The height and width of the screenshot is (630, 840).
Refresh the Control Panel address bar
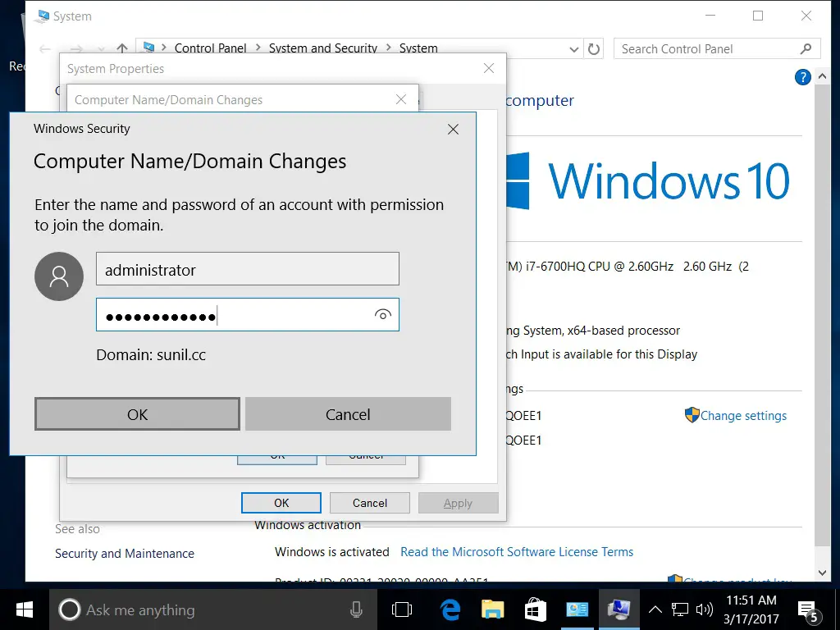click(x=594, y=49)
